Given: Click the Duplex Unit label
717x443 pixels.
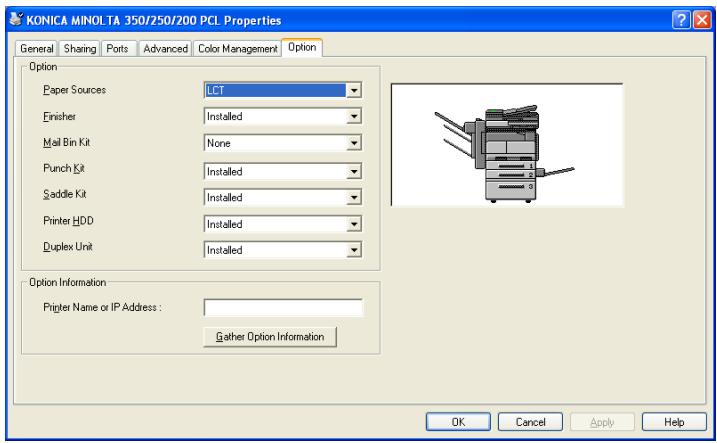Looking at the screenshot, I should 68,246.
